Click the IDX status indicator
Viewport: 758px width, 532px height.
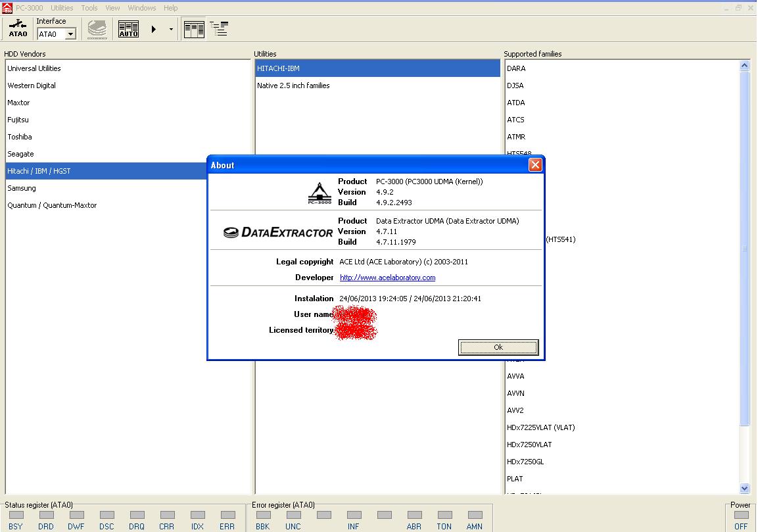coord(197,515)
